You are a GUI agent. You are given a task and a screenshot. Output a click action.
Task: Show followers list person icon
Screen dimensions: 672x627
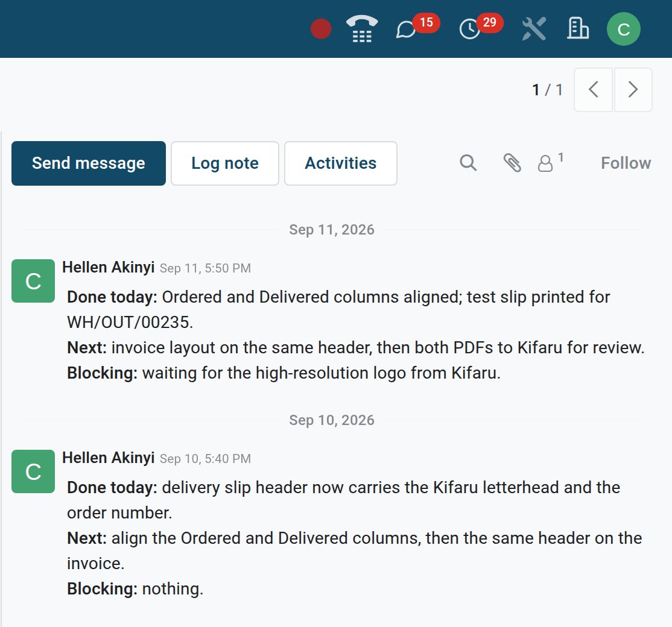point(550,163)
